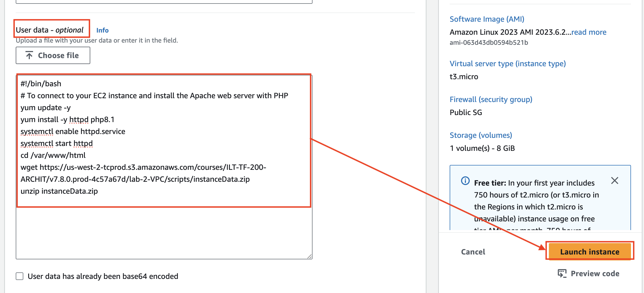Click the upload arrow icon in Choose file
The height and width of the screenshot is (293, 644).
coord(29,55)
